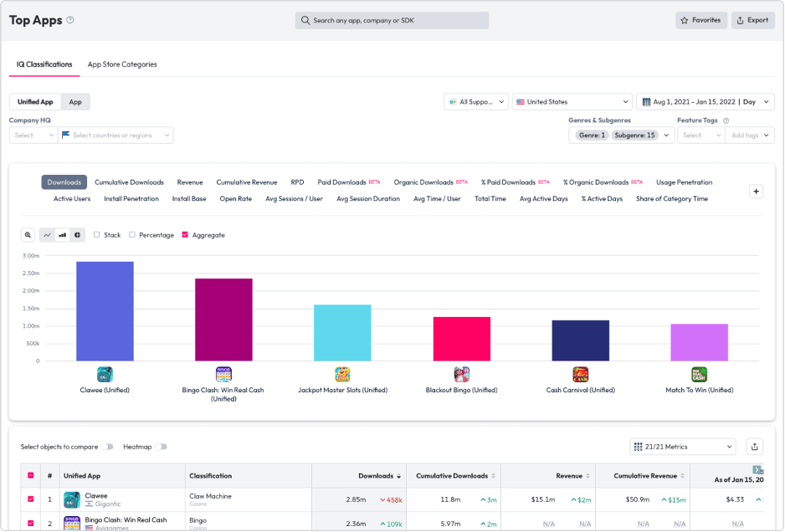This screenshot has height=532, width=785.
Task: Open the Genres & Subgenres dropdown
Action: tap(621, 136)
